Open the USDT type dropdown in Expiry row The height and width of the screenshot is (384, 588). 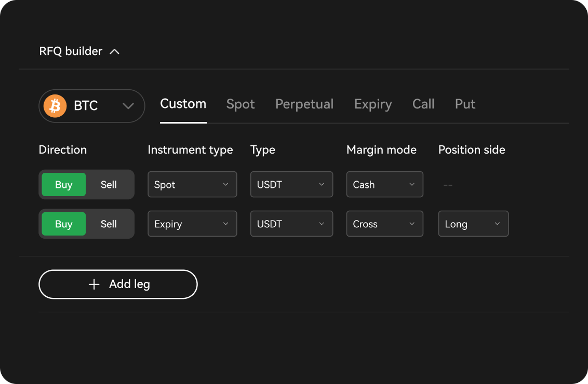tap(292, 224)
